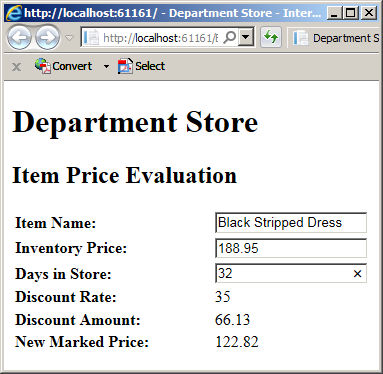
Task: Click the Select toolbar button
Action: point(141,66)
